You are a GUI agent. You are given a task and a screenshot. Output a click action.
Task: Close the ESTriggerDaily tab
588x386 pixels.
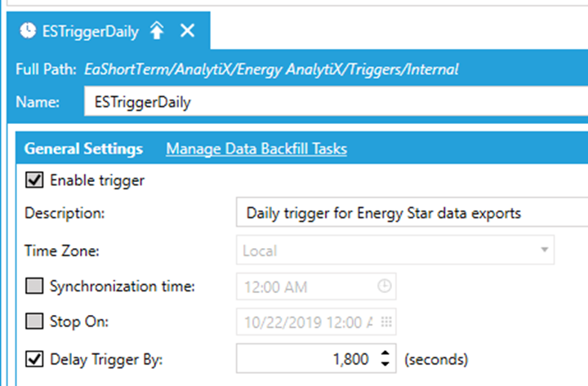(x=188, y=30)
